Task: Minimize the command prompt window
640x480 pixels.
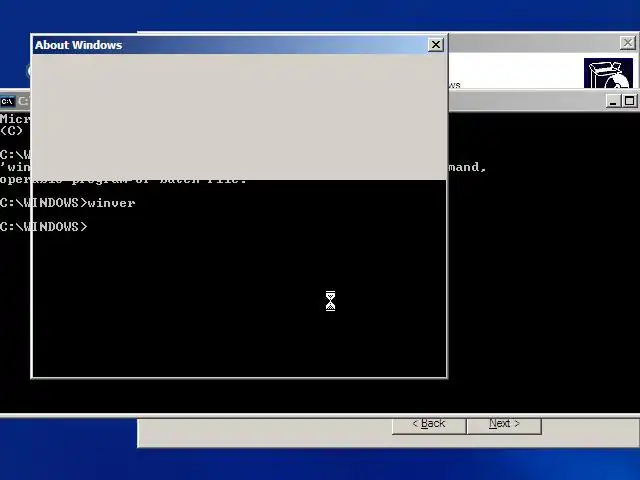Action: click(x=613, y=101)
